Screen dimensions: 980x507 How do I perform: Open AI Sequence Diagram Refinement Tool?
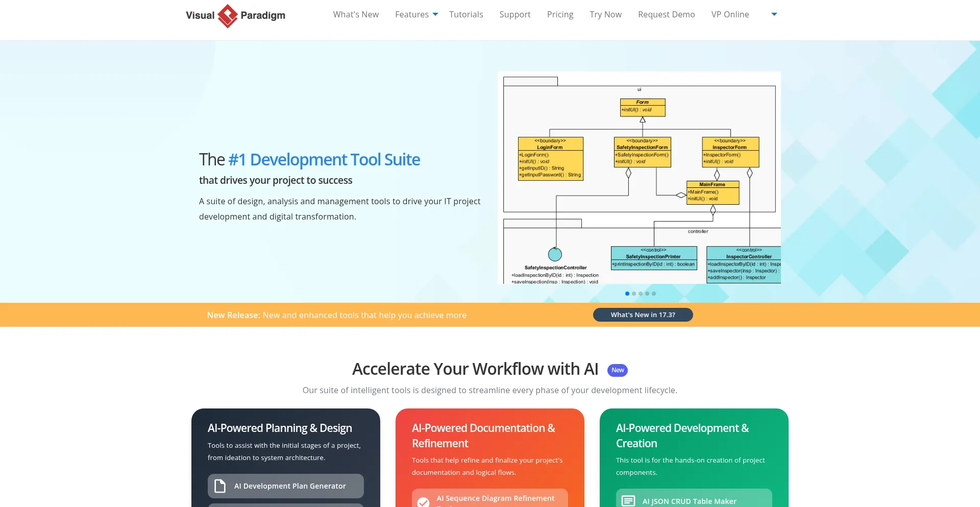pos(490,498)
